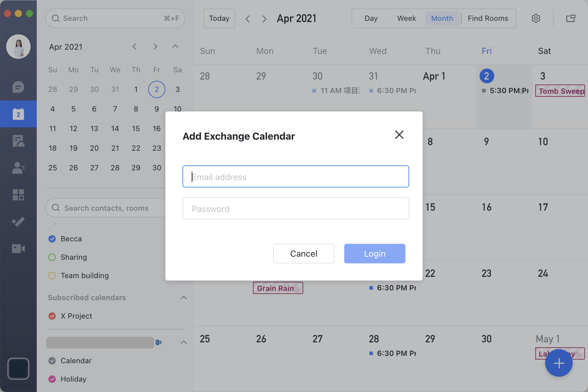Open the Workplace apps grid icon
The height and width of the screenshot is (392, 588).
pos(18,195)
